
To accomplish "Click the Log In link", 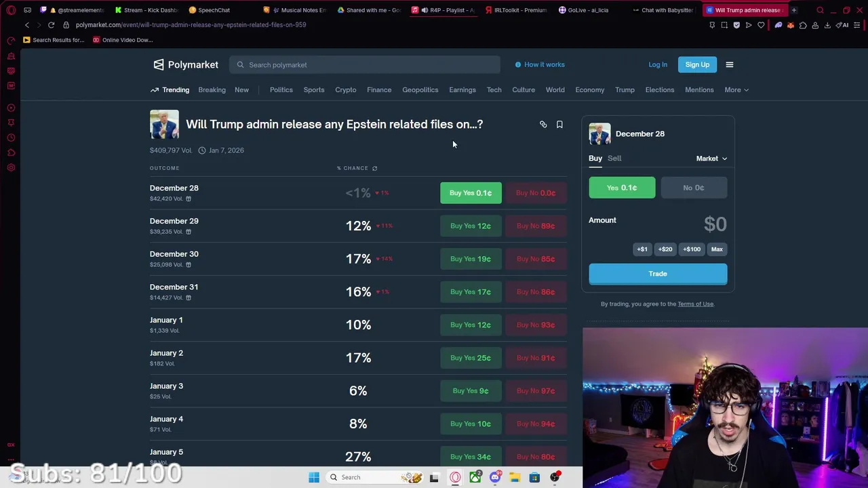I will (658, 64).
